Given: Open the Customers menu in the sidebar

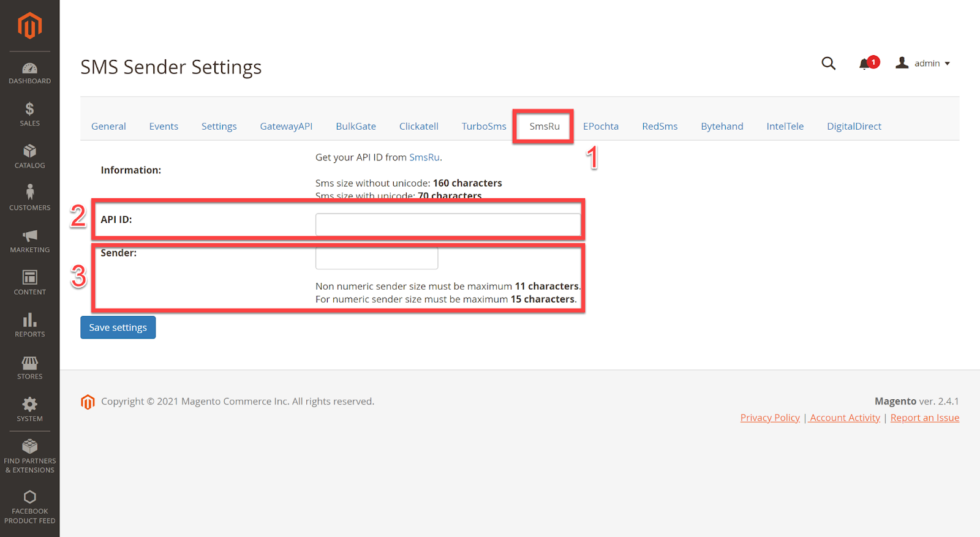Looking at the screenshot, I should [x=29, y=199].
